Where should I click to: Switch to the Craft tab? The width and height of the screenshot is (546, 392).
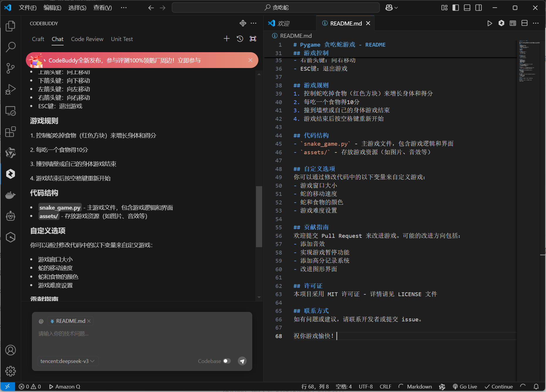(x=38, y=39)
